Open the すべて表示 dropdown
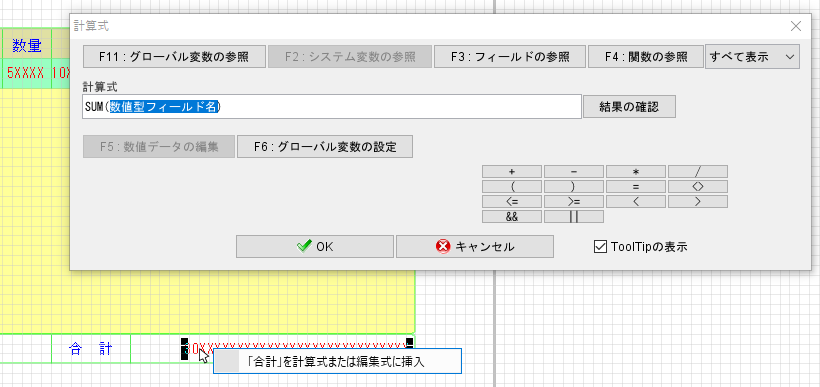The width and height of the screenshot is (820, 387). click(x=752, y=56)
